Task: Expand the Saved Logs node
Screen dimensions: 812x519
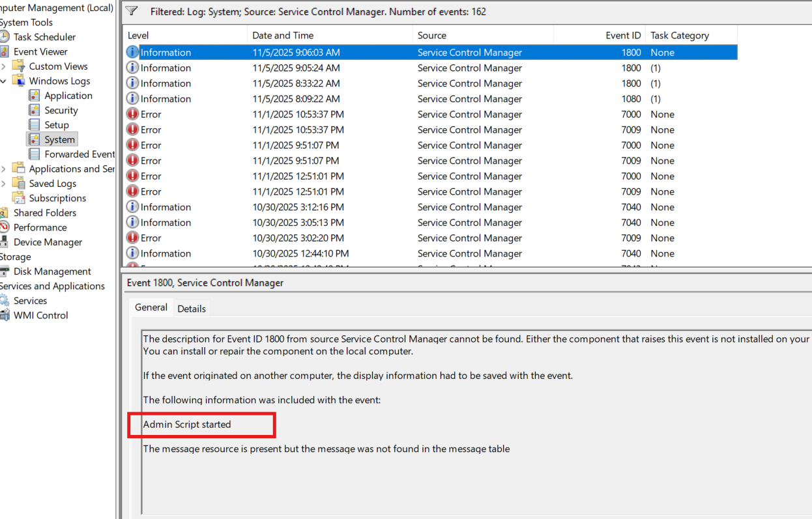Action: [4, 184]
